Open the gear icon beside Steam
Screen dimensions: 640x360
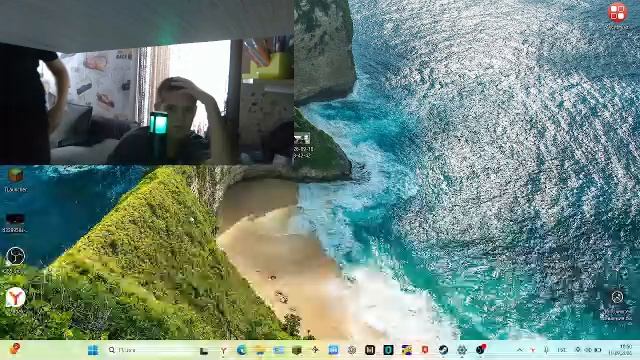click(x=462, y=350)
